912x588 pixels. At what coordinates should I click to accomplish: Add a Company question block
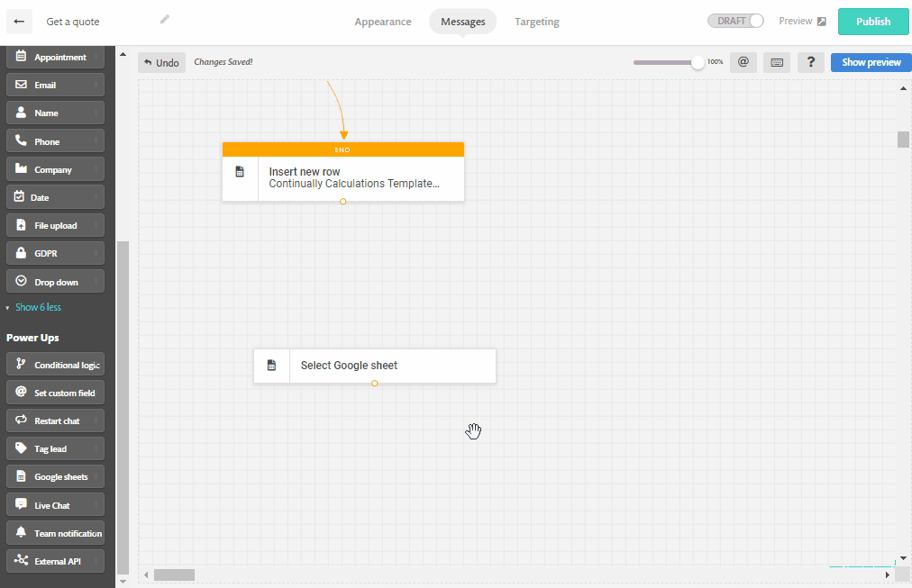coord(55,169)
